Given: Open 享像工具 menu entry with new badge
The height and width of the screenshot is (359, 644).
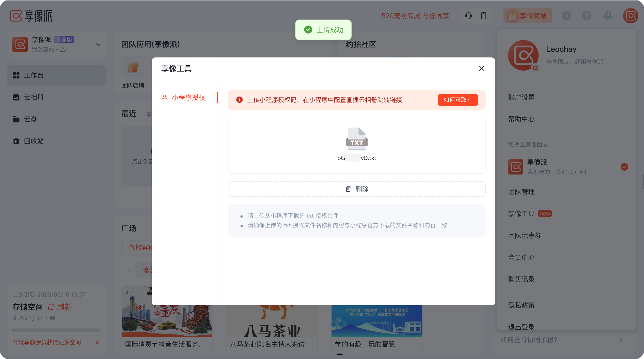Looking at the screenshot, I should [x=530, y=214].
